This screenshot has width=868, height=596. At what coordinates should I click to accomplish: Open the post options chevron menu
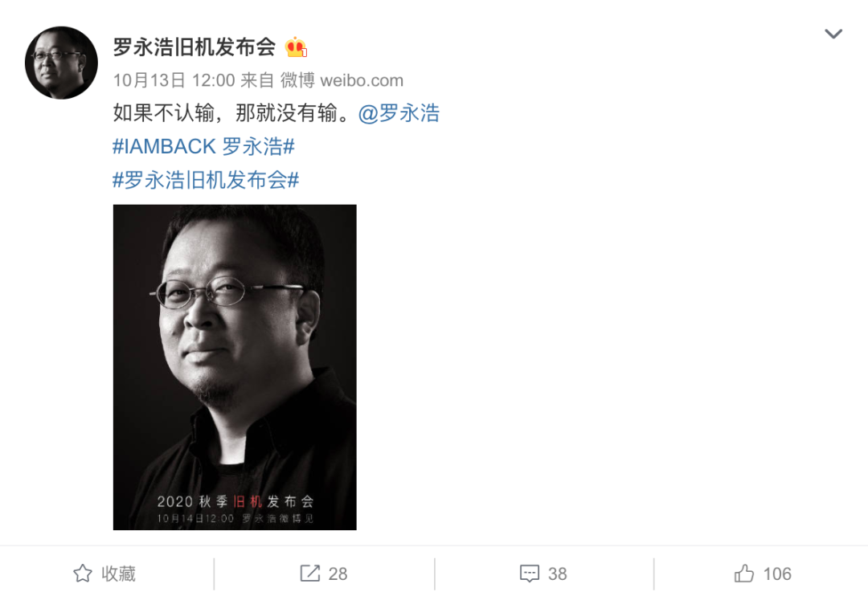click(x=833, y=34)
